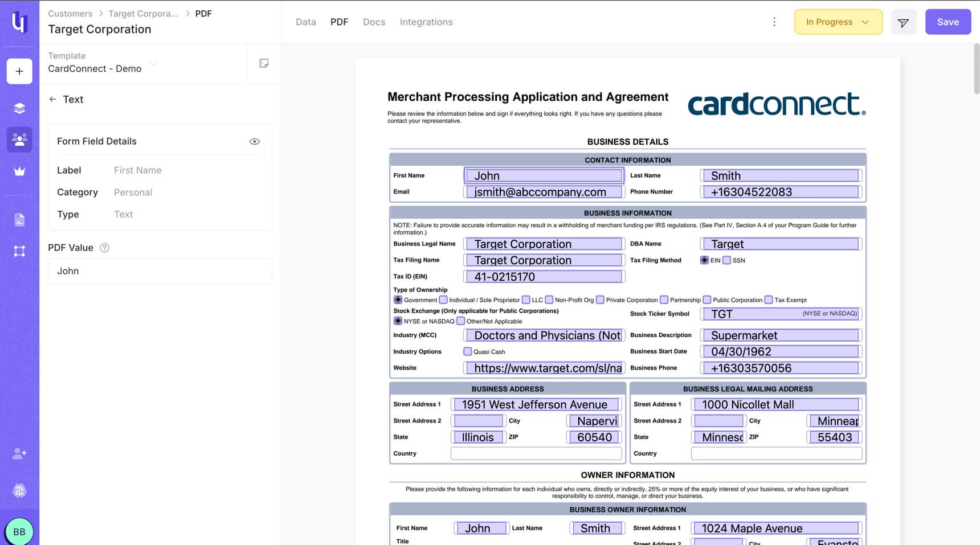The width and height of the screenshot is (980, 545).
Task: Click the mailing address ZIP 55403
Action: pos(834,437)
